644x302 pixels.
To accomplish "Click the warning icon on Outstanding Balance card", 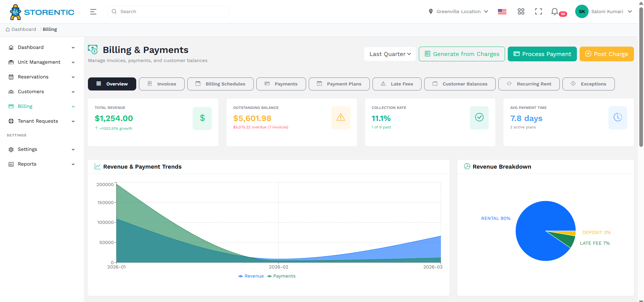I will (x=341, y=118).
